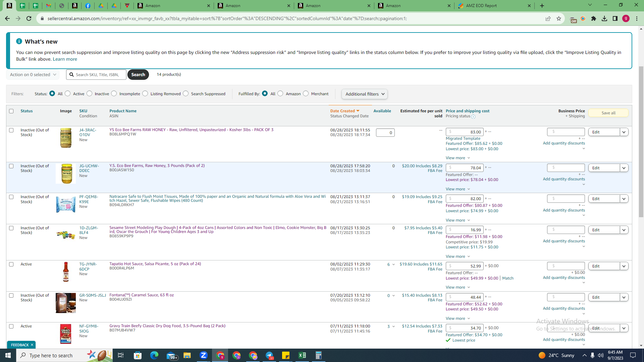This screenshot has width=644, height=362.
Task: Expand available quantity chevron for Tapatio row
Action: 393,264
